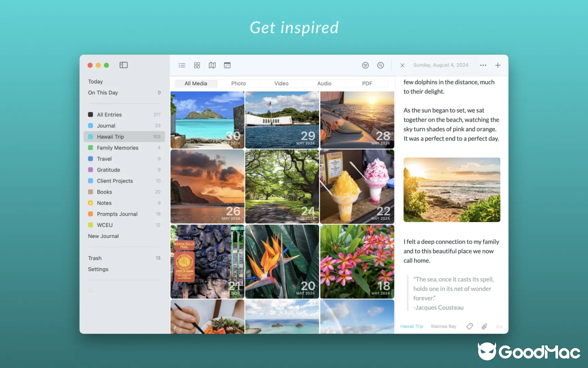The height and width of the screenshot is (368, 588).
Task: Click the filter entries icon
Action: tap(365, 65)
